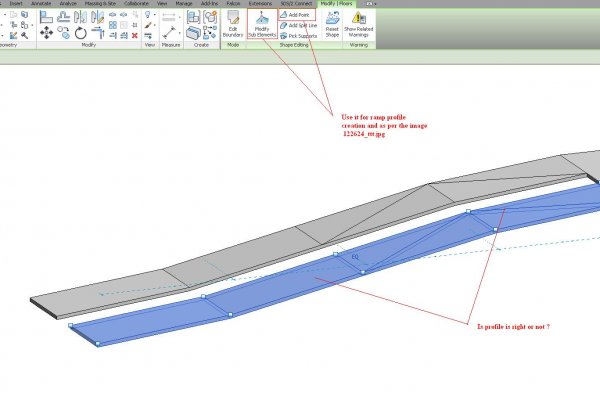Click the Modify Sub Elements tool
Viewport: 600px width, 400px height.
(x=261, y=25)
